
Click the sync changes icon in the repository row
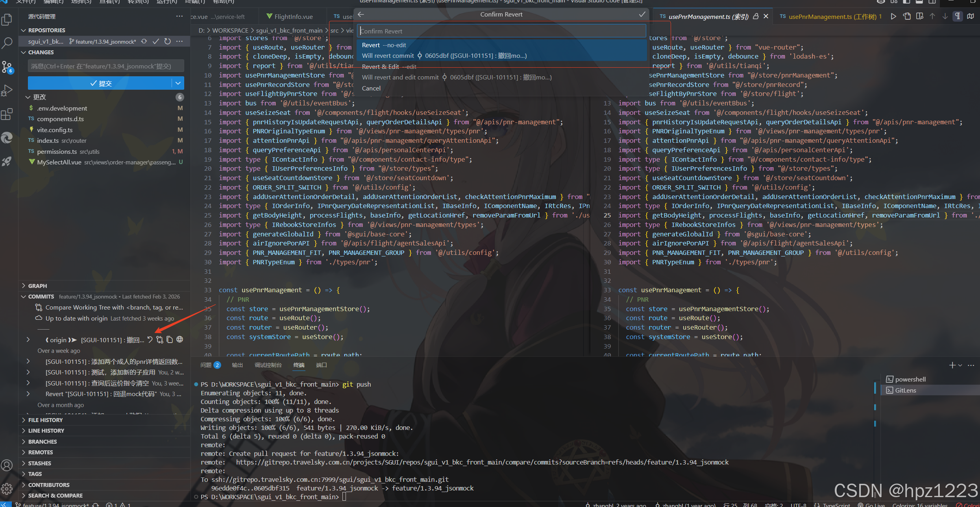(144, 41)
